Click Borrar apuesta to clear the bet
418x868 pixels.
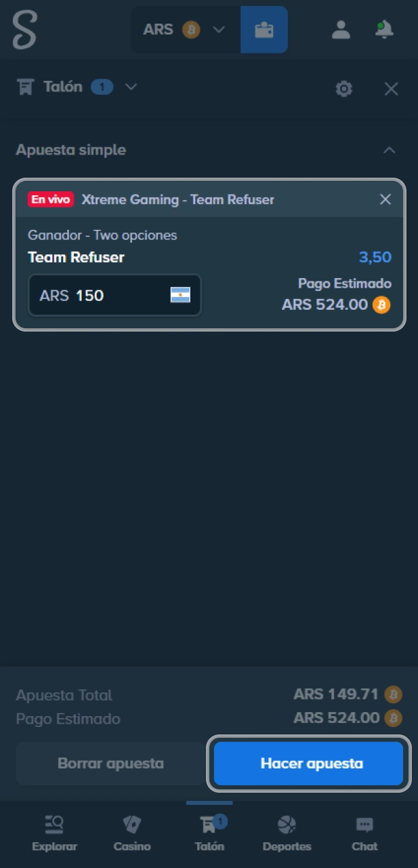pos(110,763)
